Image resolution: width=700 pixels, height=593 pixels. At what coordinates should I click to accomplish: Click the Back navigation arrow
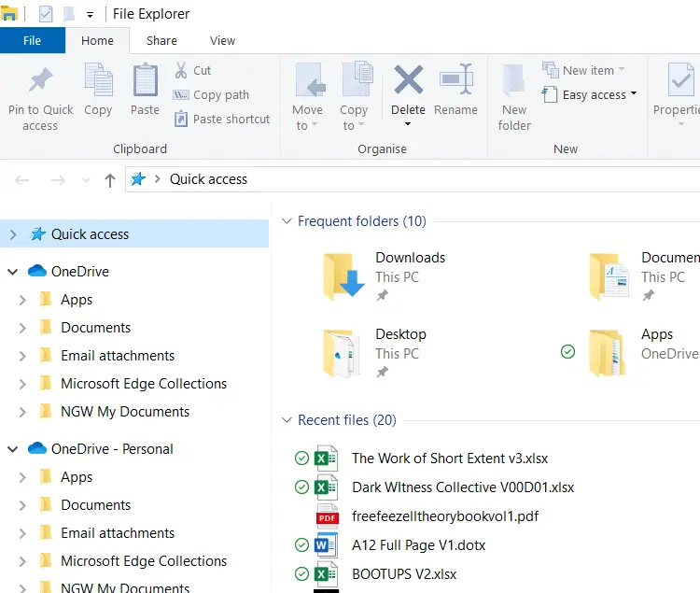tap(21, 180)
